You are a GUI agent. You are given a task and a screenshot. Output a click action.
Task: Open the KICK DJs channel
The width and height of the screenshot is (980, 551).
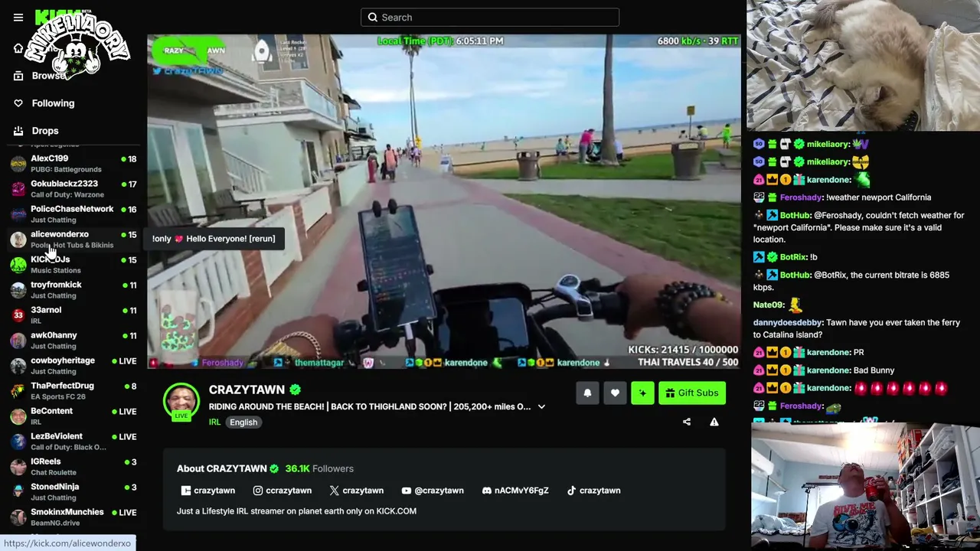point(73,265)
